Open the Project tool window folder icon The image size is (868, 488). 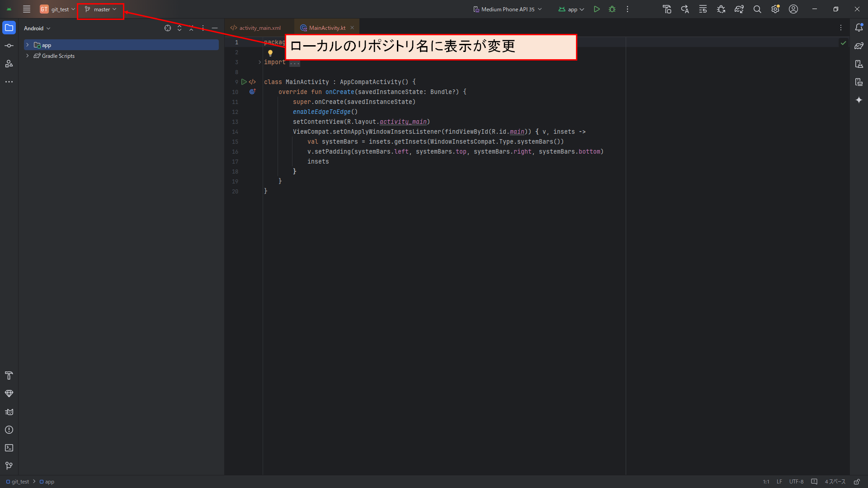coord(9,28)
